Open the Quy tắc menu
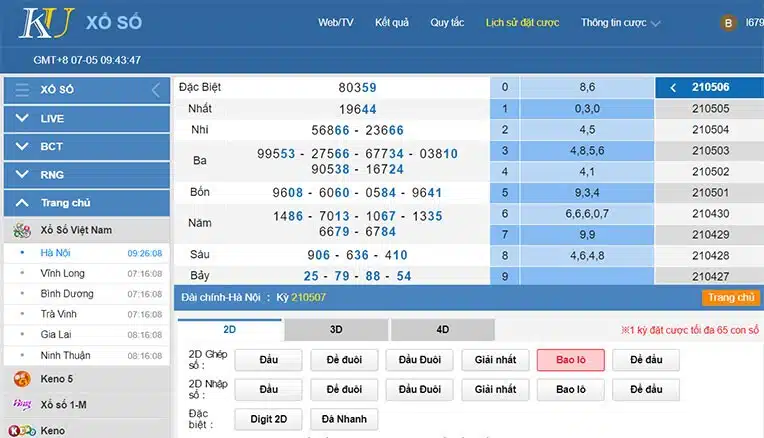Screen dimensions: 764x438 pos(447,22)
